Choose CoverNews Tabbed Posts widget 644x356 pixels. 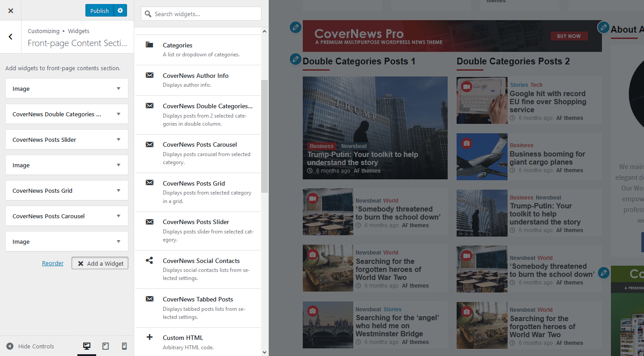(198, 308)
